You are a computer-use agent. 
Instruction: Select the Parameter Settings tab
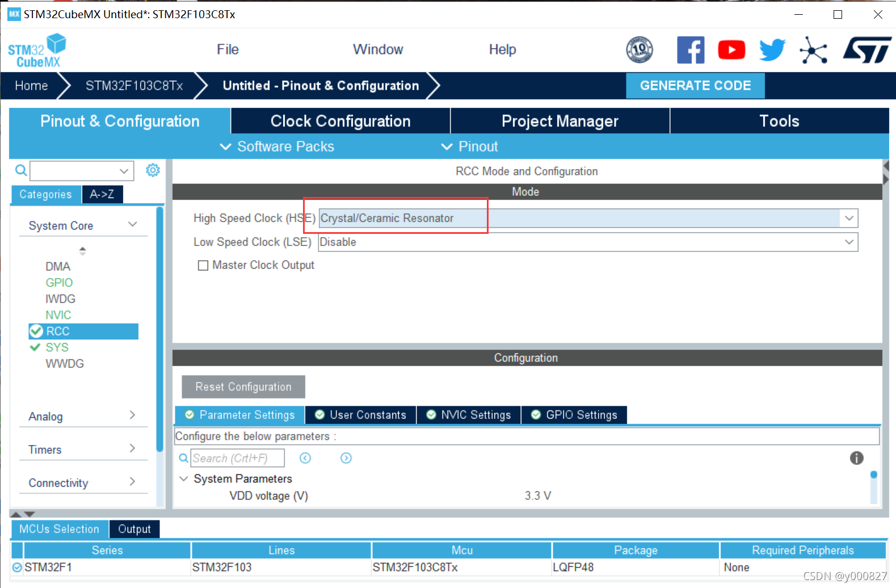point(240,415)
